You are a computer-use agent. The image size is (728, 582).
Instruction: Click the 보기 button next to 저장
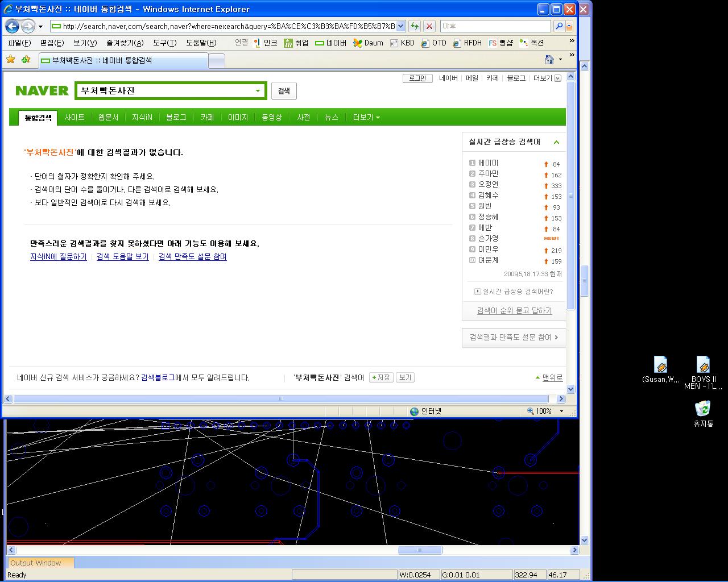point(405,377)
